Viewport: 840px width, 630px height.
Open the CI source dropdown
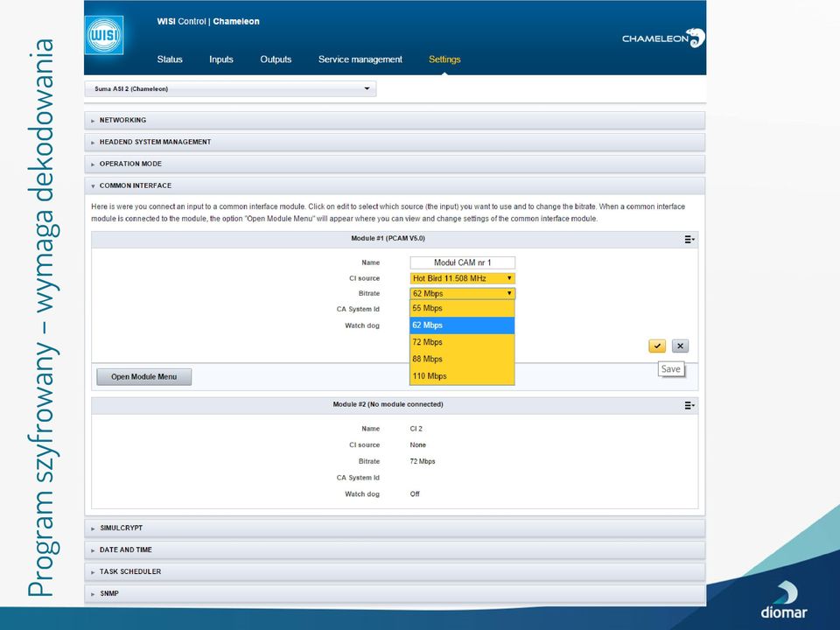coord(462,278)
